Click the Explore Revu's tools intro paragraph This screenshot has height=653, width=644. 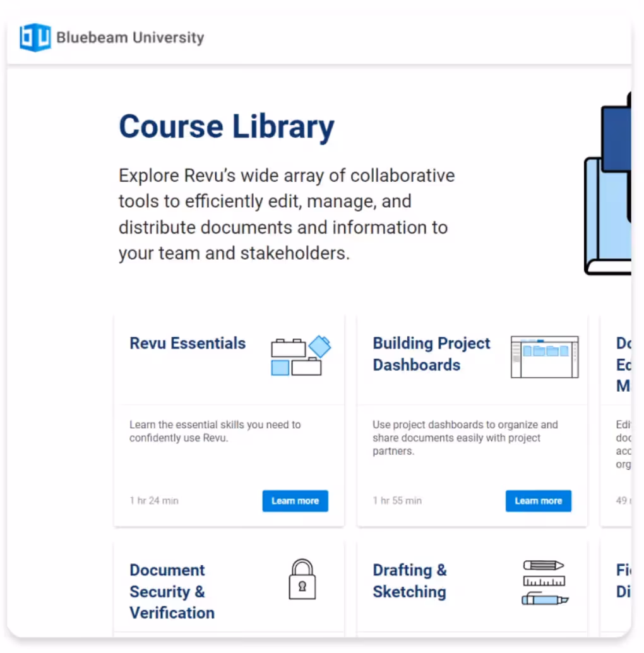(286, 214)
